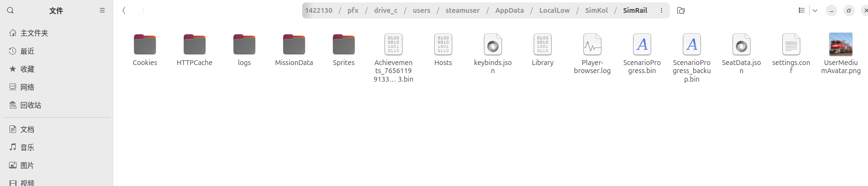Go forward with the forward arrow

click(143, 10)
